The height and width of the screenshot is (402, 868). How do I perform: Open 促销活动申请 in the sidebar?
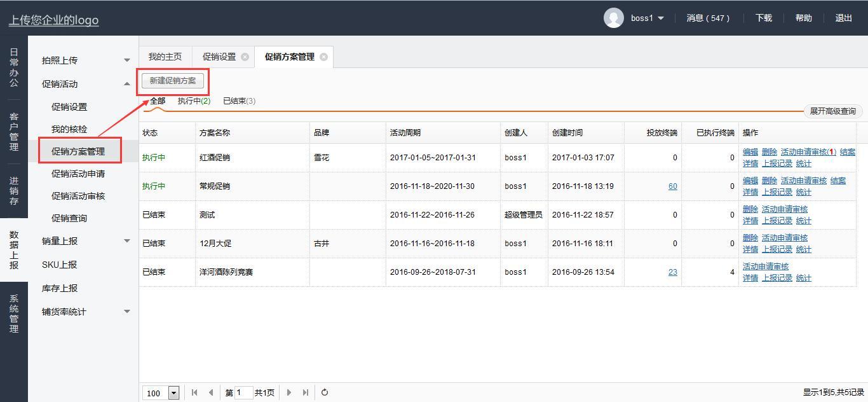pos(78,174)
